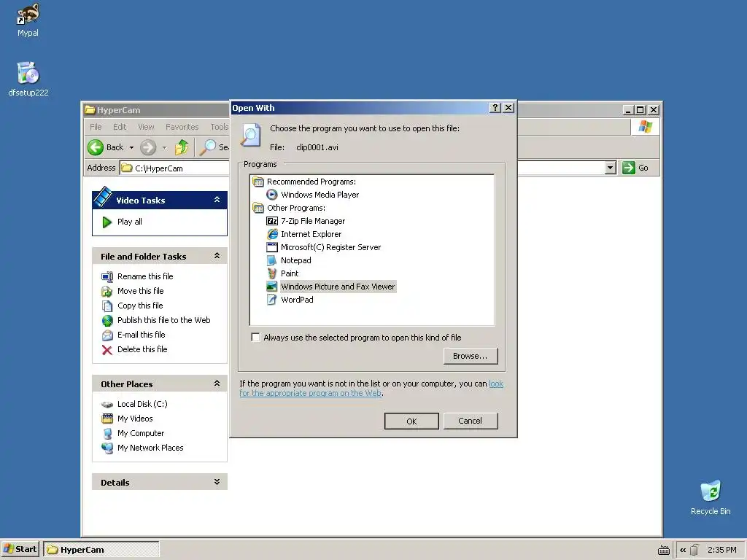Click Delete this file task
This screenshot has height=560, width=747.
click(x=142, y=349)
